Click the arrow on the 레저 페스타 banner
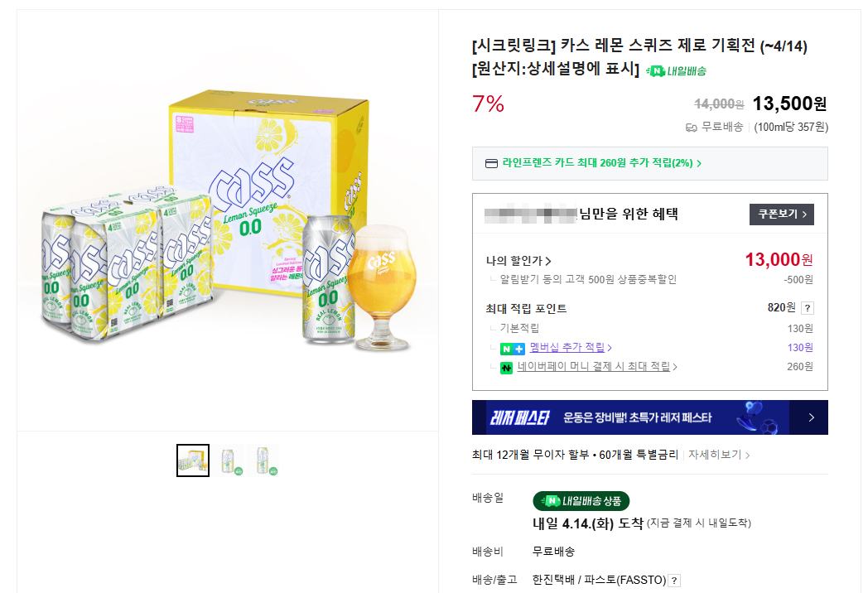This screenshot has width=868, height=593. tap(812, 417)
